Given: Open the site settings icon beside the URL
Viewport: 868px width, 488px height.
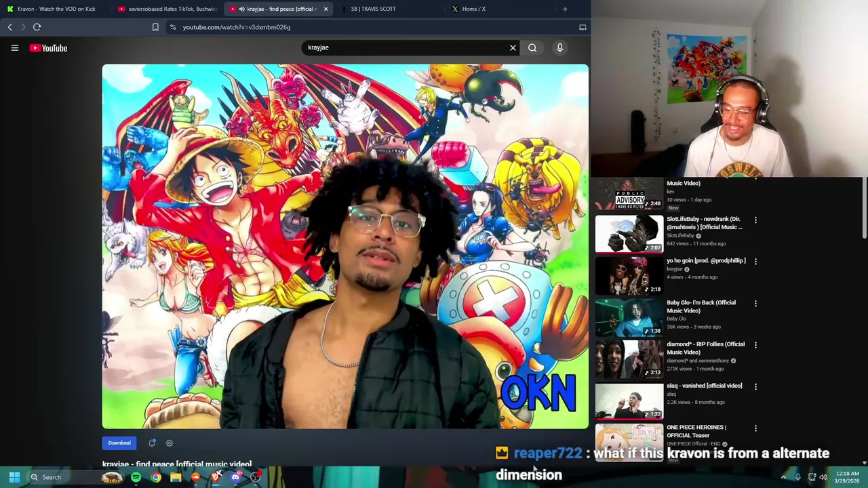Looking at the screenshot, I should [173, 27].
